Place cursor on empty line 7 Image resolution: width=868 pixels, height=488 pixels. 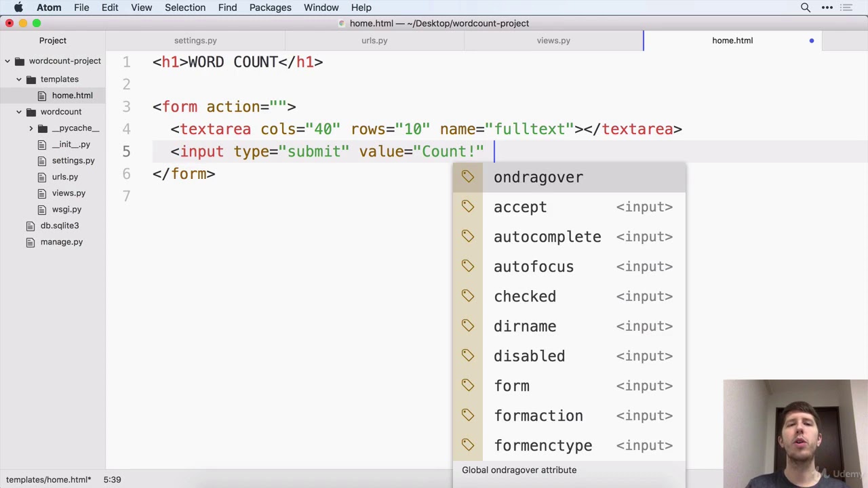[x=475, y=196]
